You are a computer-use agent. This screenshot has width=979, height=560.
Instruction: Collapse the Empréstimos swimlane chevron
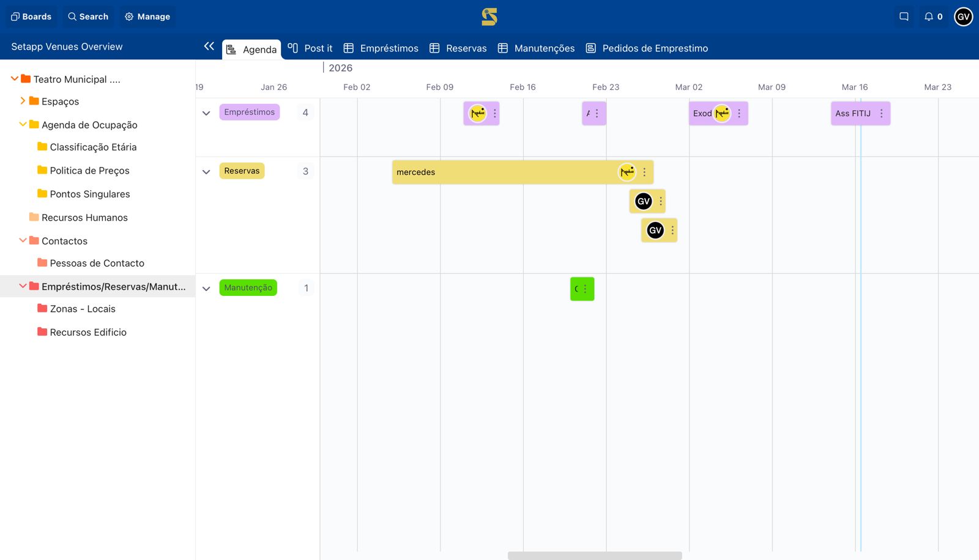pos(206,112)
